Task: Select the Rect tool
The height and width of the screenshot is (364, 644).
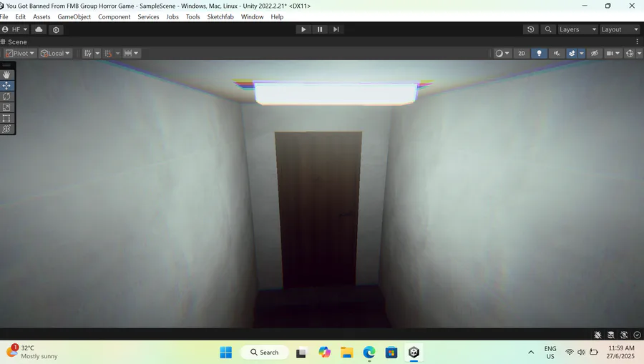Action: point(6,118)
